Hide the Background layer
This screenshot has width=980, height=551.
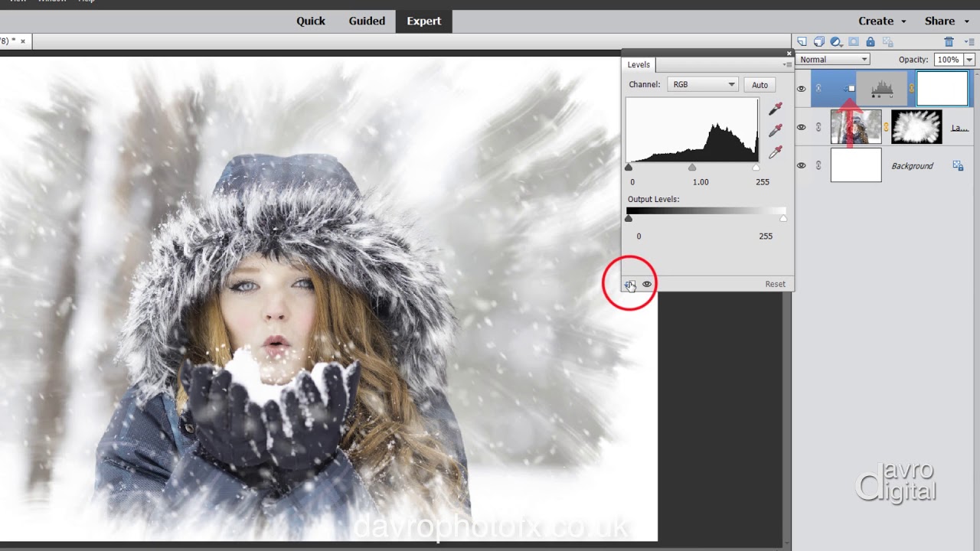click(802, 165)
